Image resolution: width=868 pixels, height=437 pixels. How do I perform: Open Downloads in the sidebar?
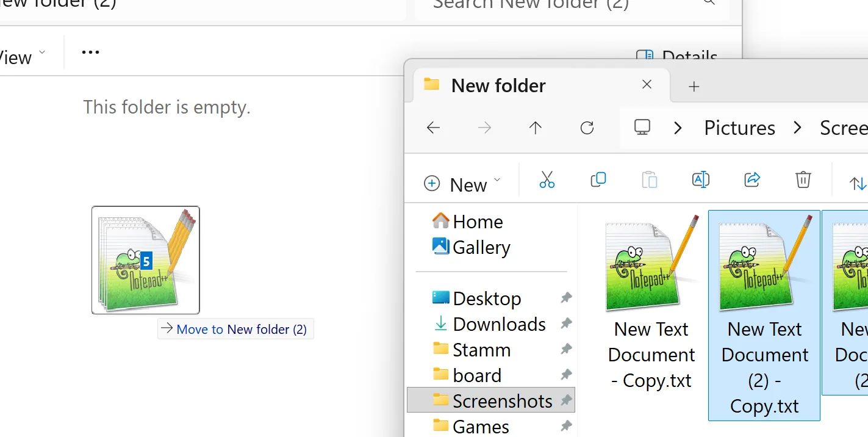[x=489, y=323]
